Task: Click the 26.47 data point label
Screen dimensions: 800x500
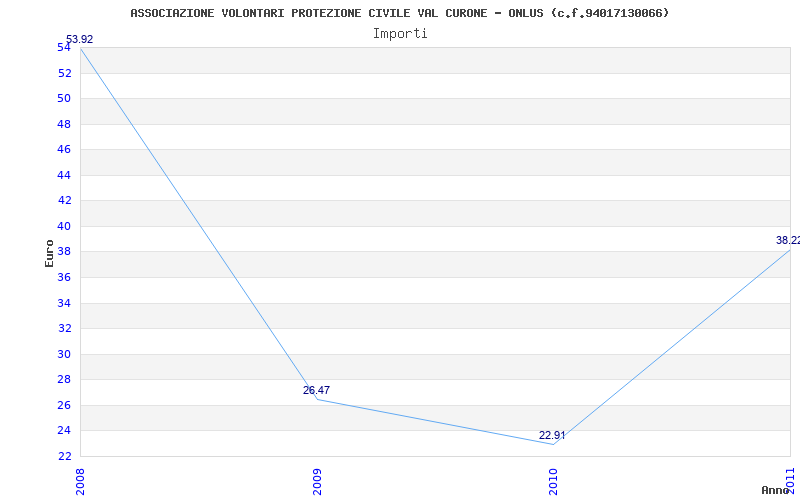Action: click(x=316, y=390)
